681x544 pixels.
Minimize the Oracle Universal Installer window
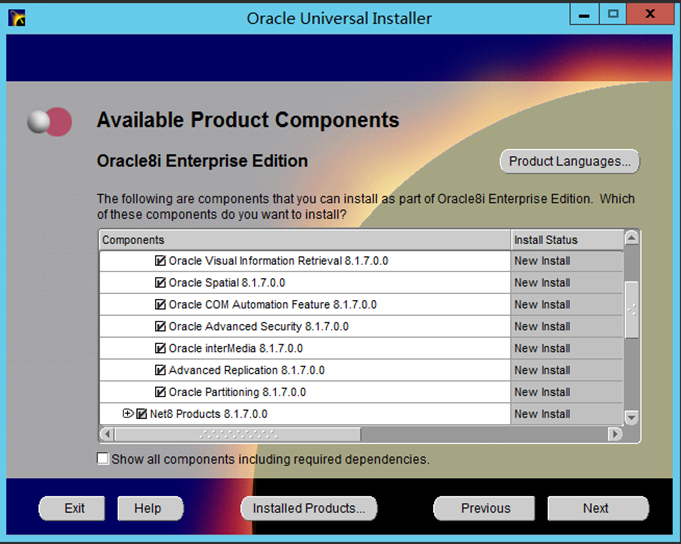[584, 14]
